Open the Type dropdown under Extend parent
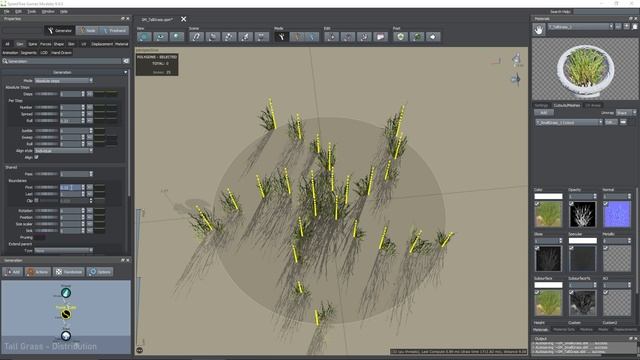 coord(64,250)
